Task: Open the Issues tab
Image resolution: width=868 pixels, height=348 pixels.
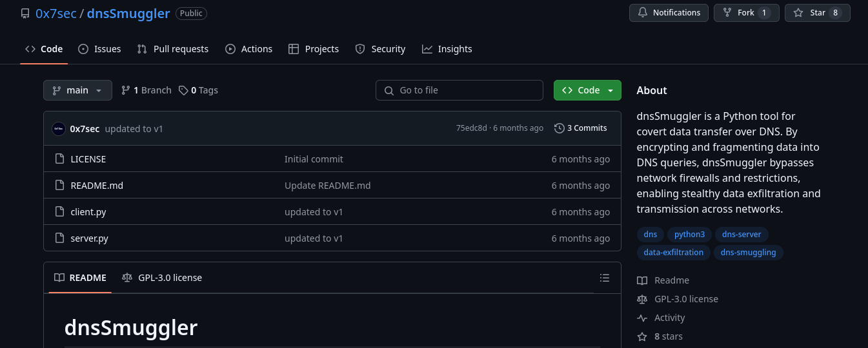Action: [x=99, y=49]
